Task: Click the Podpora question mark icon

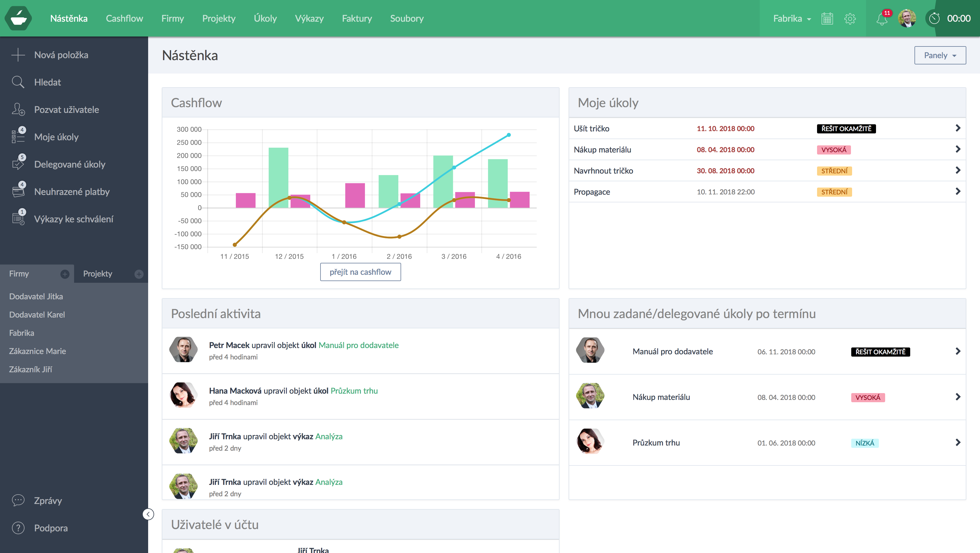Action: click(18, 528)
